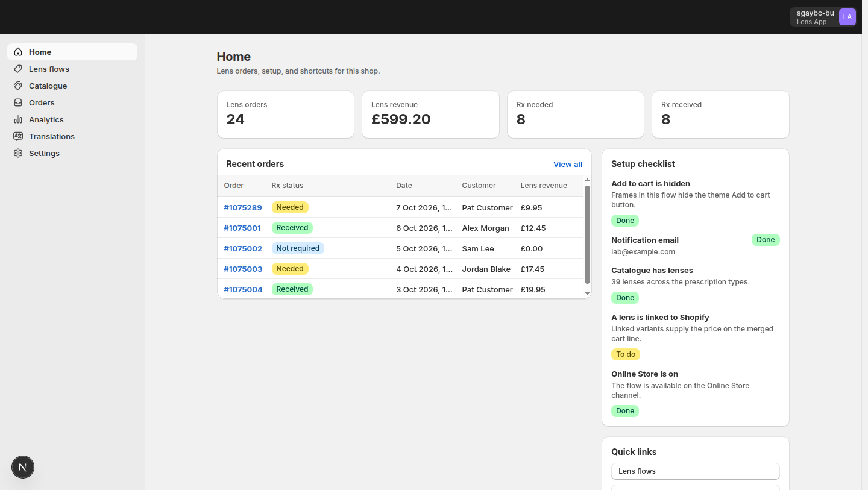Click the lab@example.com email text
This screenshot has height=490, width=868.
(643, 252)
